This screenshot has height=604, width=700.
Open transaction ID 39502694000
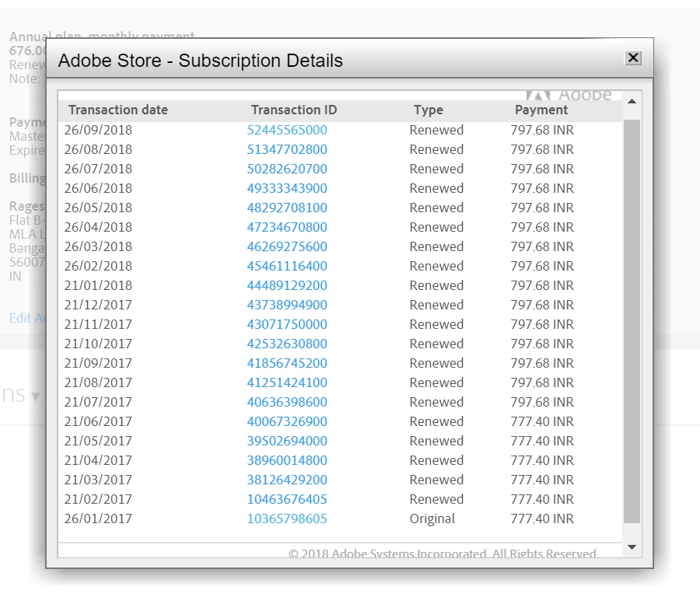pos(287,441)
